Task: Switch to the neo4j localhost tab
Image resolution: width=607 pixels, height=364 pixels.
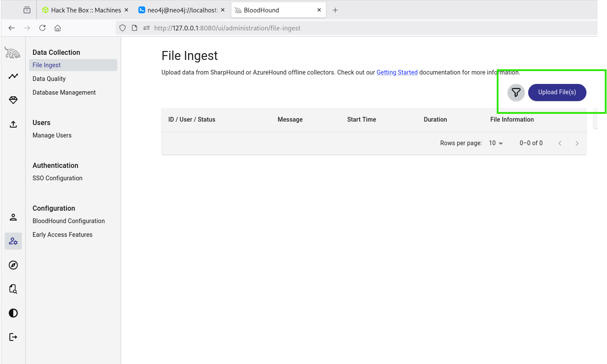Action: [182, 10]
